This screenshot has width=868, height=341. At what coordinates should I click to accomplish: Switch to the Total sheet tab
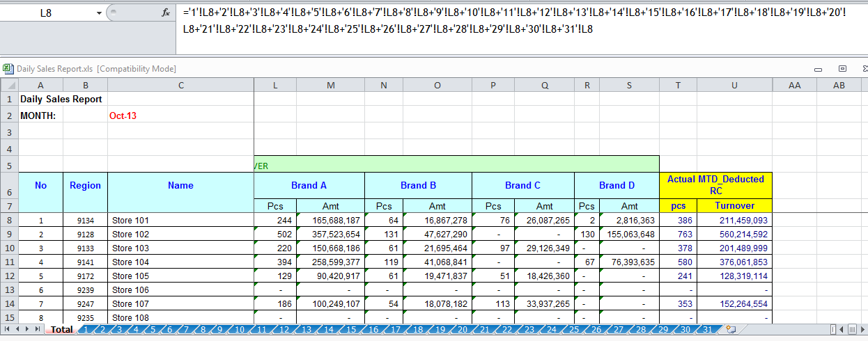[61, 330]
